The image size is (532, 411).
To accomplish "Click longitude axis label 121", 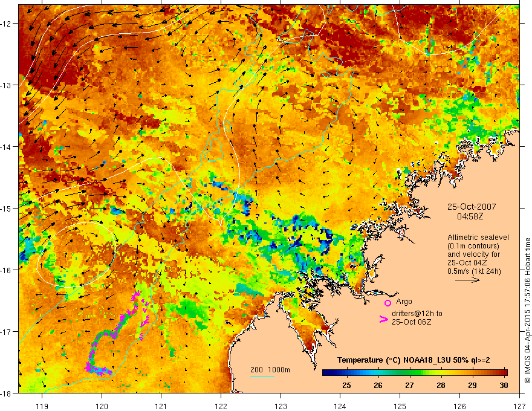I will click(x=161, y=406).
